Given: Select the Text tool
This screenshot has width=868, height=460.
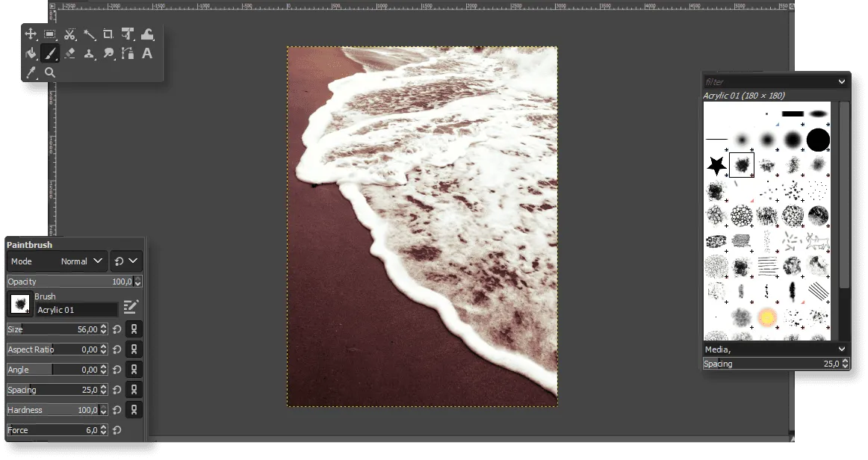Looking at the screenshot, I should point(147,54).
